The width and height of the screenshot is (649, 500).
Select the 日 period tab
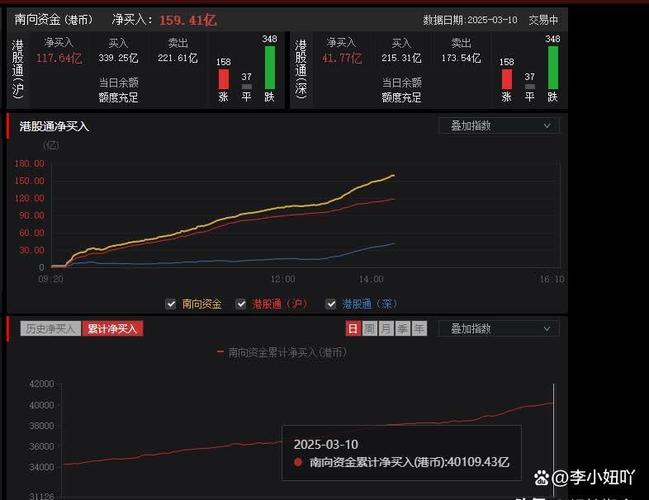click(x=353, y=329)
